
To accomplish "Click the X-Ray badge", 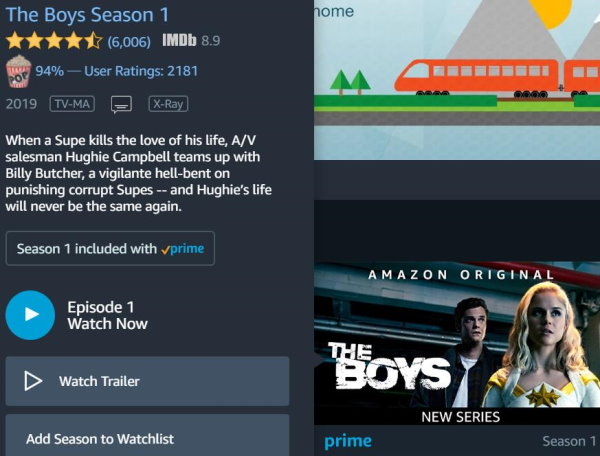I will pos(168,104).
